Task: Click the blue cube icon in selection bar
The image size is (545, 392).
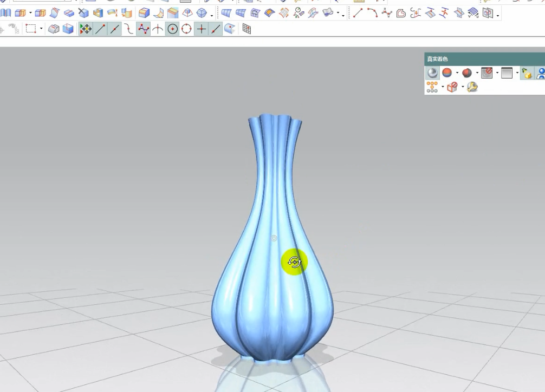Action: [68, 29]
